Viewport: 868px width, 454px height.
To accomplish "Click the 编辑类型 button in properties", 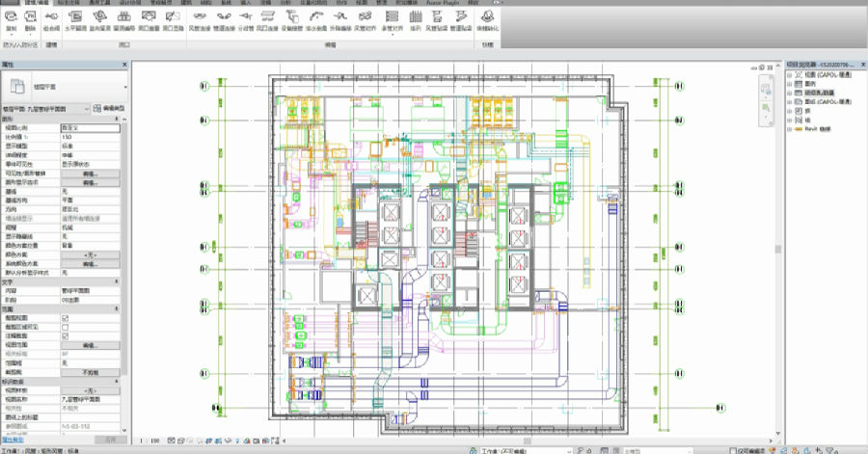I will click(x=110, y=109).
